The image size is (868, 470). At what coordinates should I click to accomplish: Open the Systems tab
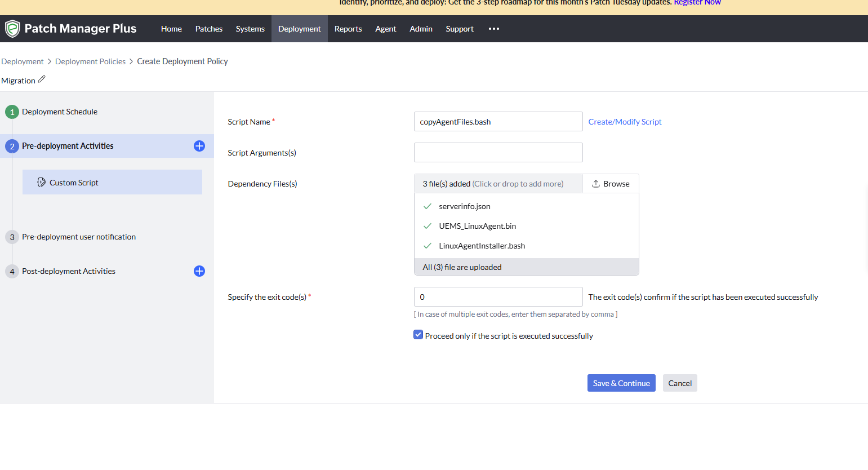pos(250,29)
